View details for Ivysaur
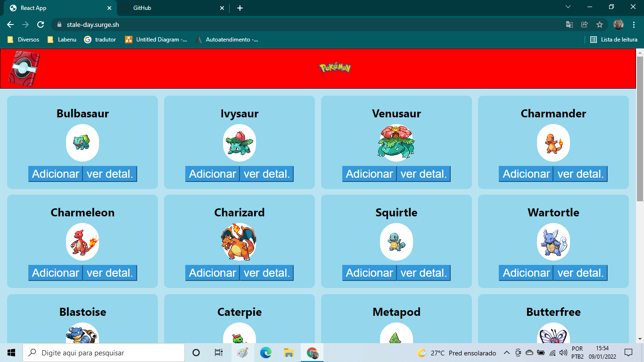Viewport: 644px width, 362px height. 267,174
